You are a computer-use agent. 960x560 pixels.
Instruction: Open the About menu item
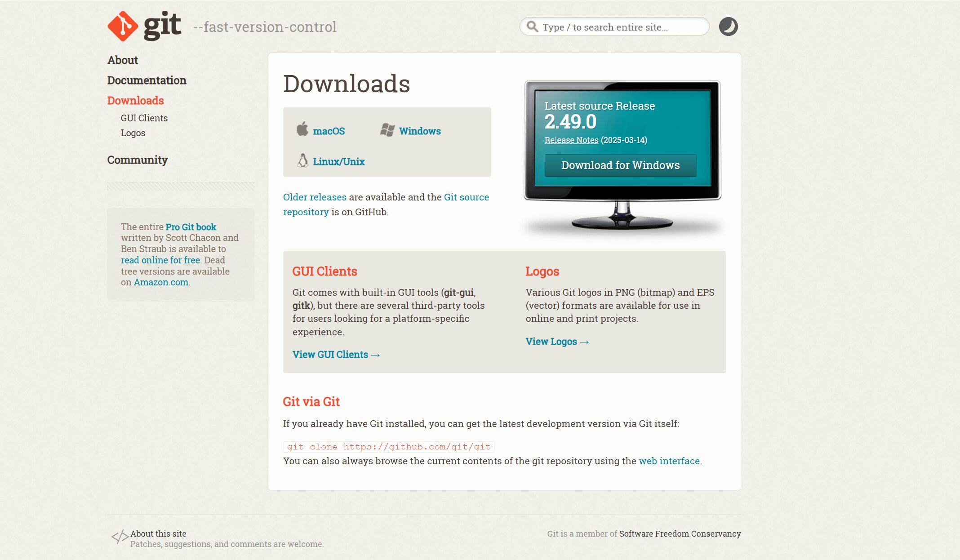click(122, 60)
